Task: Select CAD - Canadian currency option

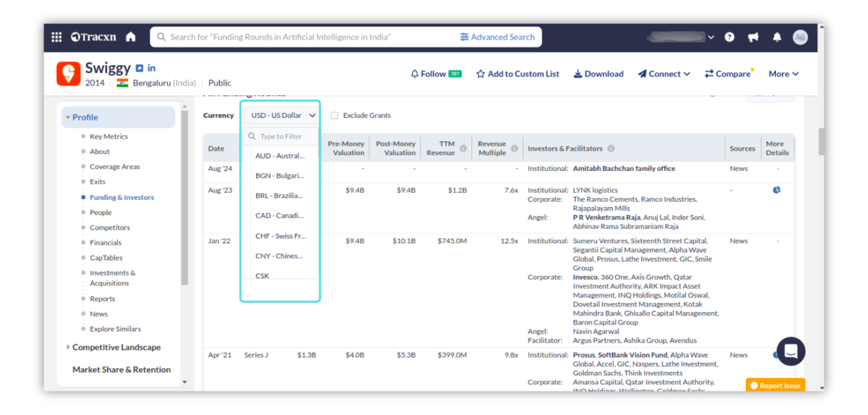Action: click(x=279, y=215)
